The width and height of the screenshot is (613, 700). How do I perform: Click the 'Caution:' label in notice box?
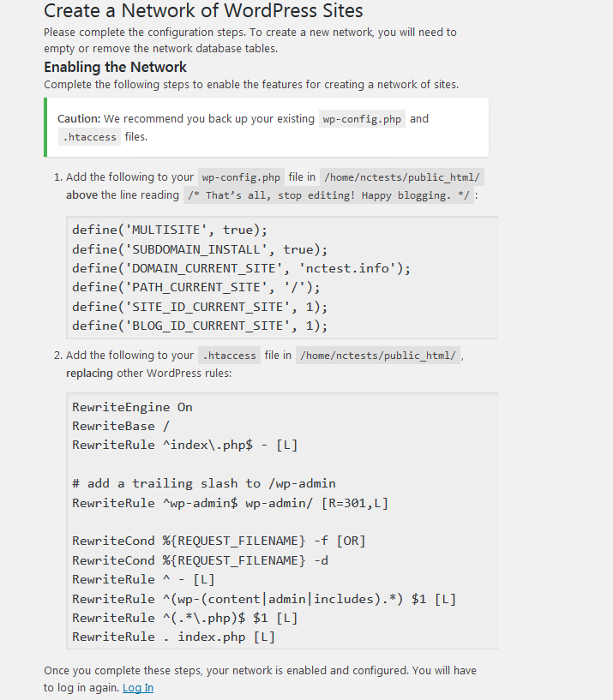point(79,119)
